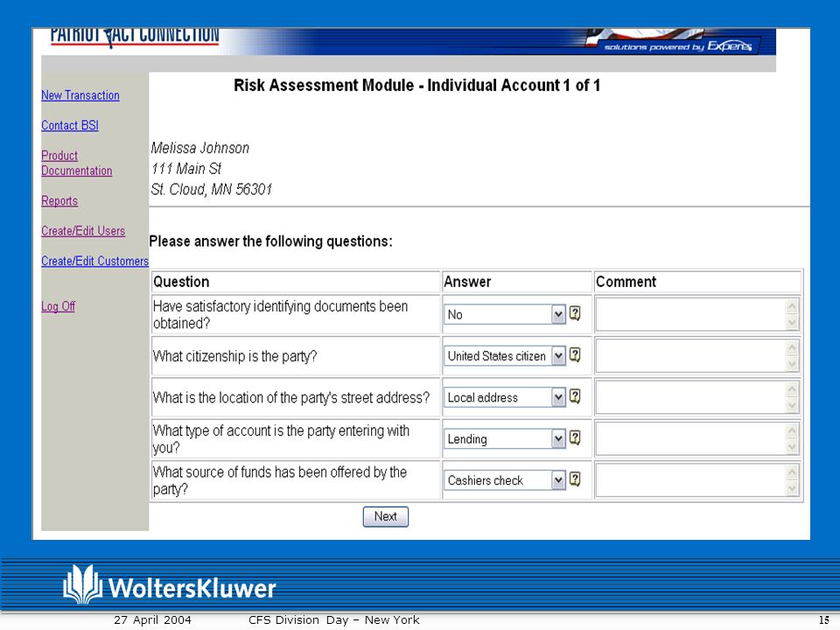
Task: Focus the comment box for identifying documents
Action: 697,314
